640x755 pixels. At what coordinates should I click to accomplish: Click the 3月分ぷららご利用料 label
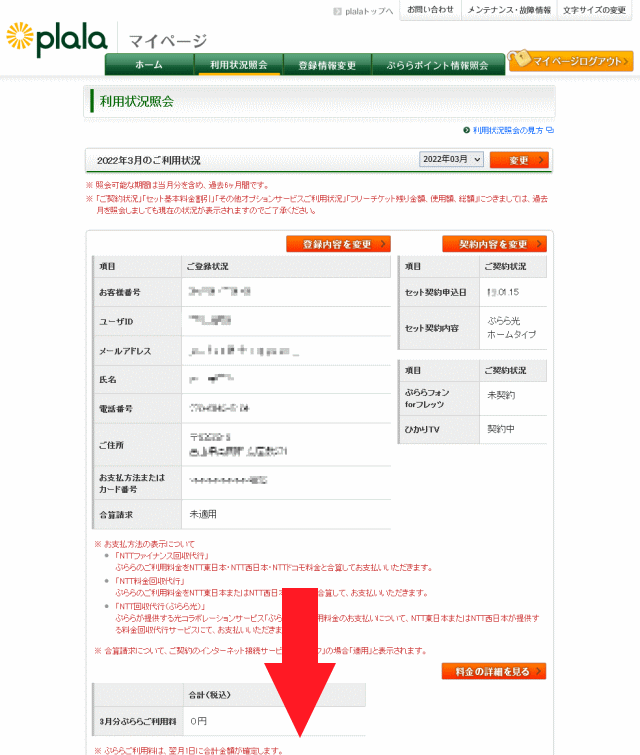138,721
